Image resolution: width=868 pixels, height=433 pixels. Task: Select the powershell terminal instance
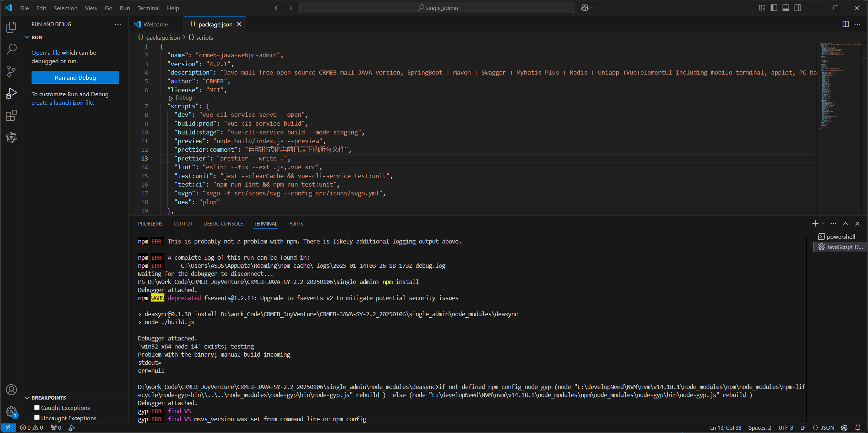pos(840,237)
